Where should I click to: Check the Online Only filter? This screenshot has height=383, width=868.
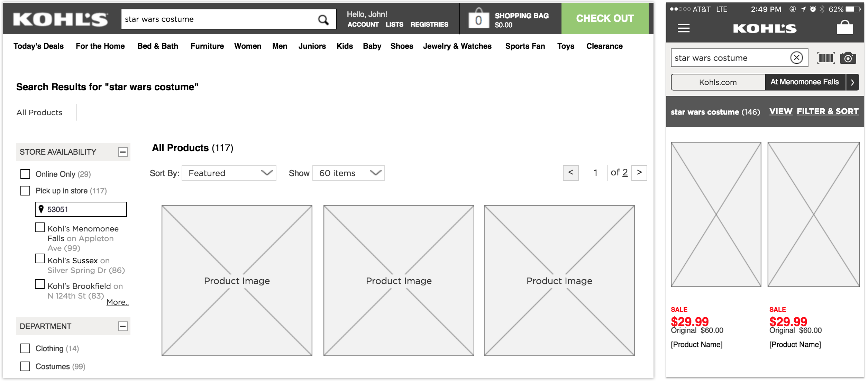(x=25, y=174)
